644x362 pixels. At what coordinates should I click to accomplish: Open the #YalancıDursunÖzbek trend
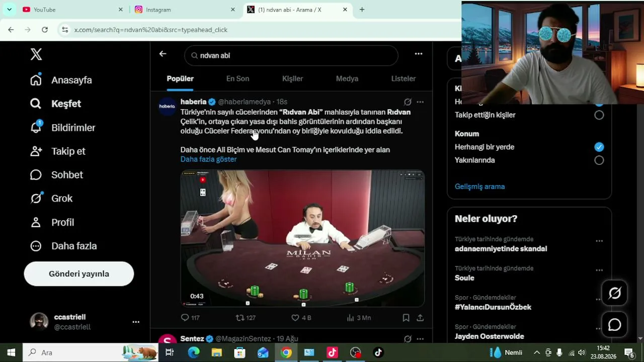pos(493,307)
